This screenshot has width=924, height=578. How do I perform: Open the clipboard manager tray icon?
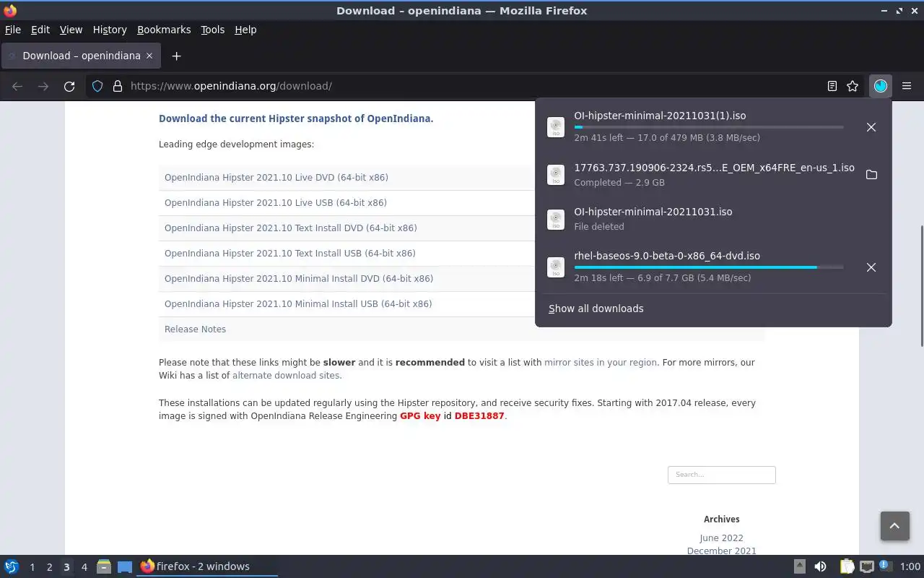click(847, 566)
